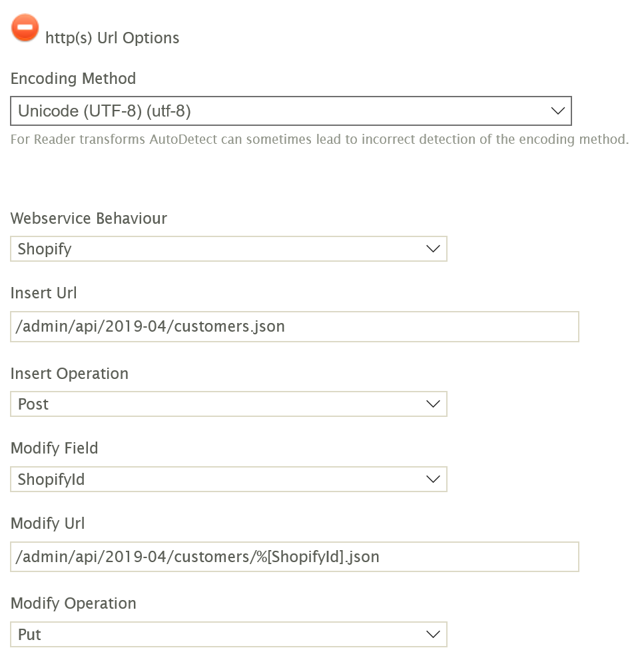Click the chevron arrow next to Put

click(433, 635)
